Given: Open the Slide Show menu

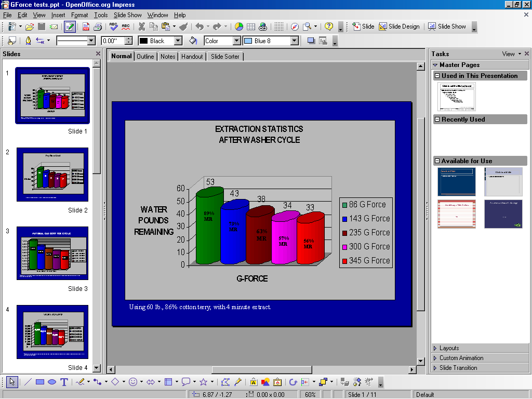Looking at the screenshot, I should coord(128,15).
